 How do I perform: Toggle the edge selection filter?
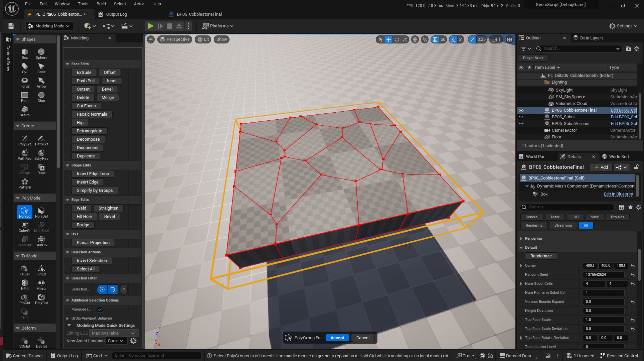[113, 289]
